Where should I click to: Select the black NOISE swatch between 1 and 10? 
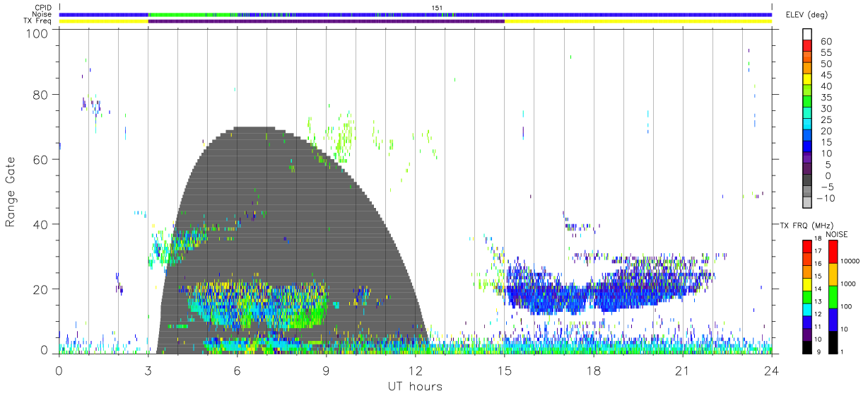(x=832, y=342)
